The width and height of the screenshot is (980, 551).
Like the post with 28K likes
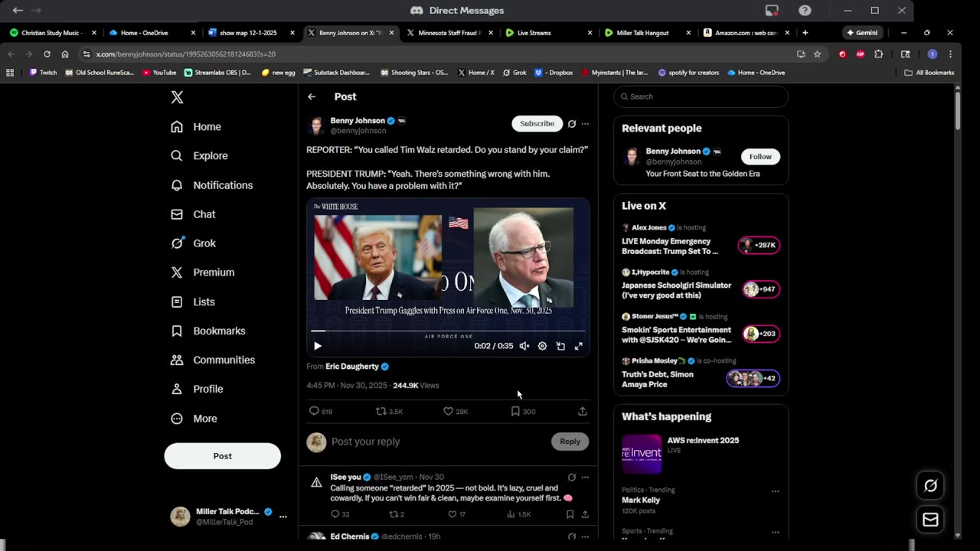pos(456,411)
